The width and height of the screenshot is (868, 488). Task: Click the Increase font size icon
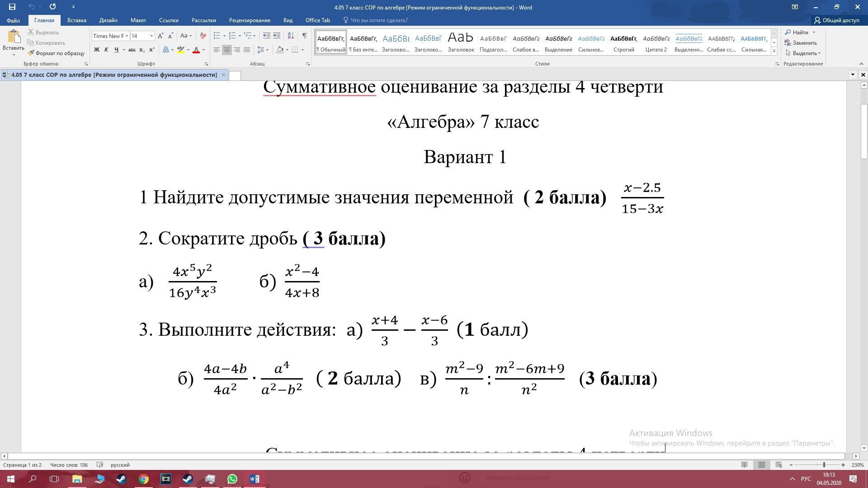coord(160,36)
